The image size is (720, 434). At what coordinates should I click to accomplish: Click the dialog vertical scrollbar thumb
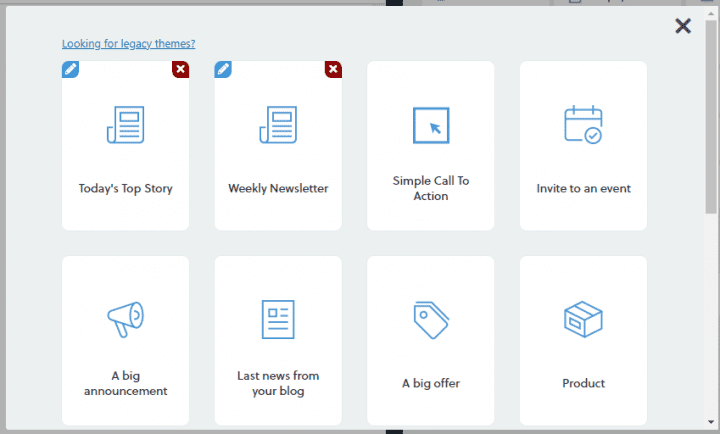tap(711, 117)
